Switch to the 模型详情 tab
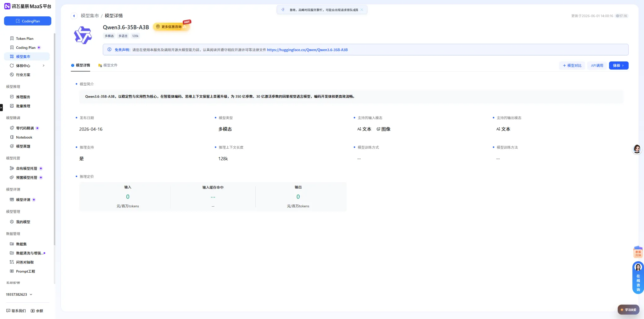Screen dimensions: 644x319 [80, 65]
